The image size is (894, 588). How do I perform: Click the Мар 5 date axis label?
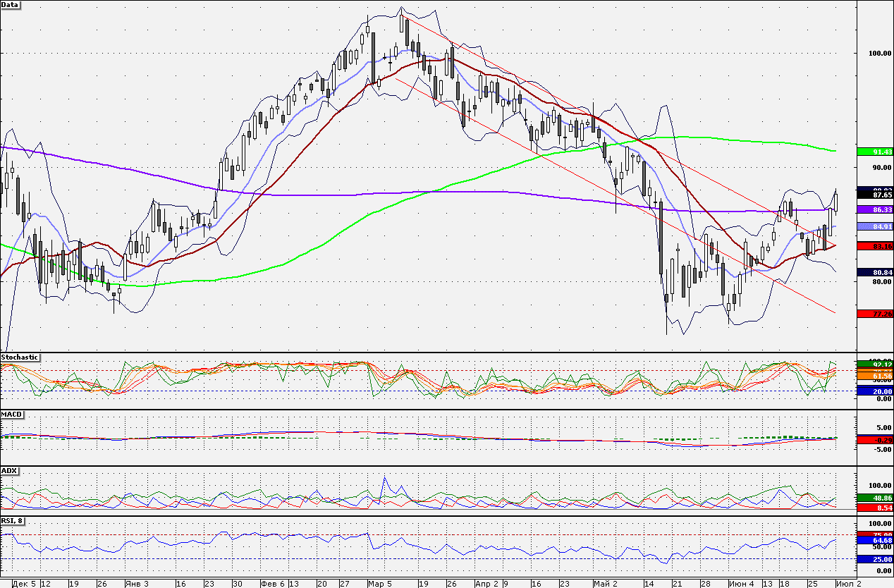pos(380,584)
